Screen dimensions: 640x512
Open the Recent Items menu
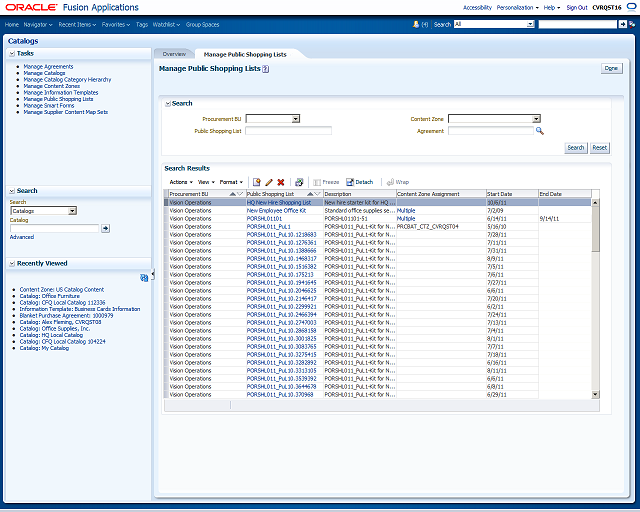tap(77, 25)
